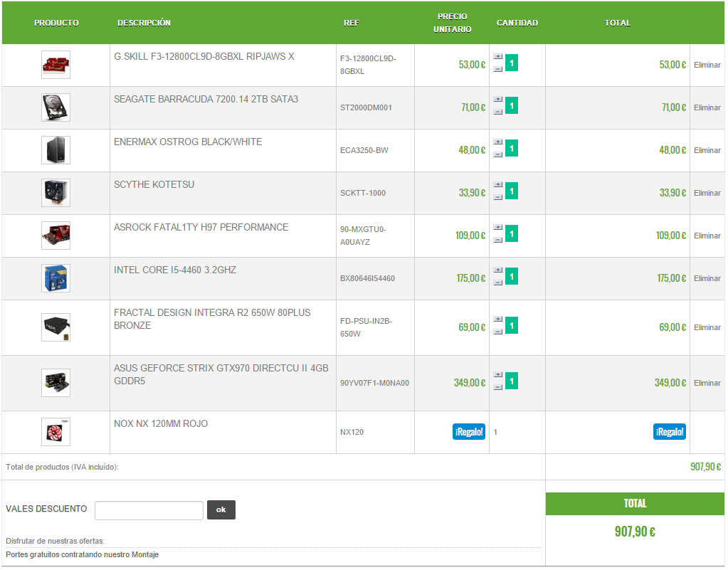Click the CANTIDAD column header

[x=517, y=23]
